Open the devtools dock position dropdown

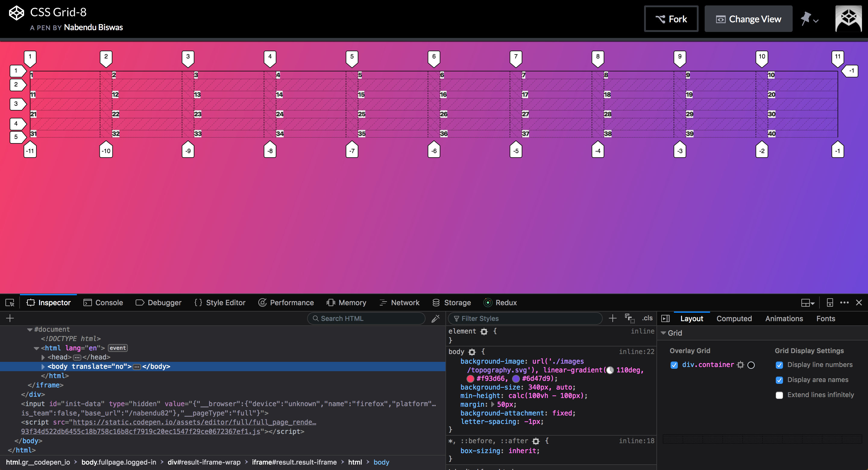click(x=807, y=302)
